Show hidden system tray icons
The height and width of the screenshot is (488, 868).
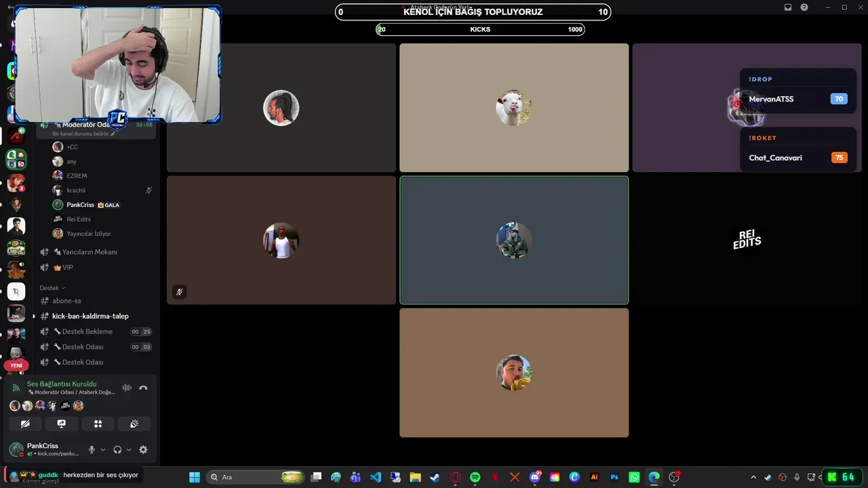point(753,477)
